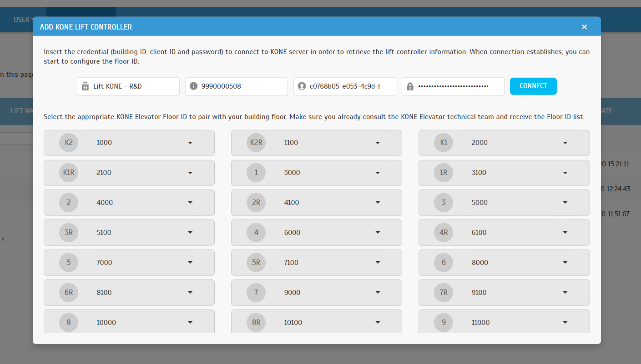
Task: Click the K2 floor badge
Action: (x=69, y=143)
